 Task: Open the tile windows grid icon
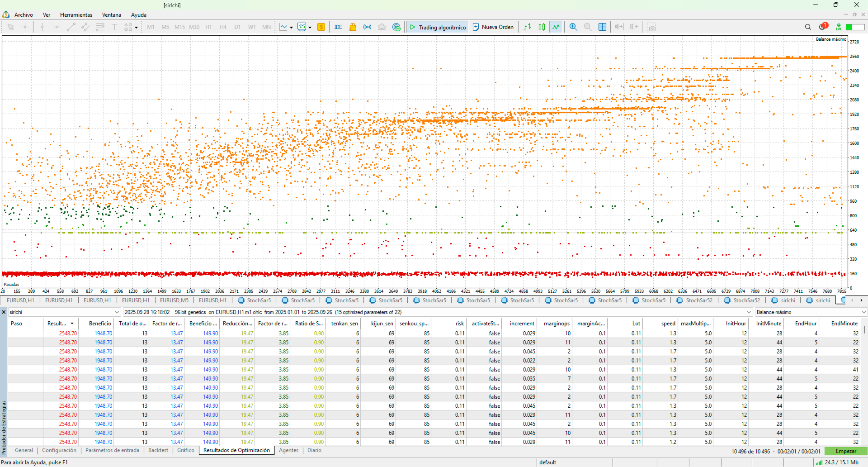(x=602, y=27)
